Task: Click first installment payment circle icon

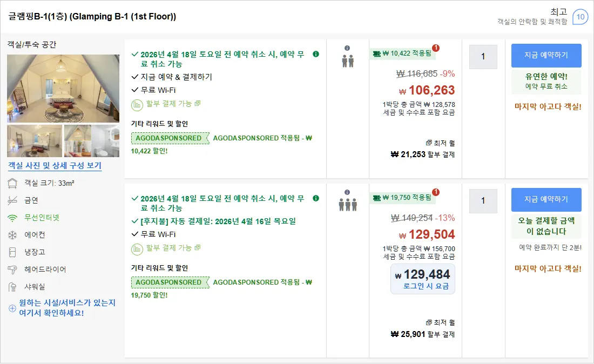Action: [x=137, y=105]
